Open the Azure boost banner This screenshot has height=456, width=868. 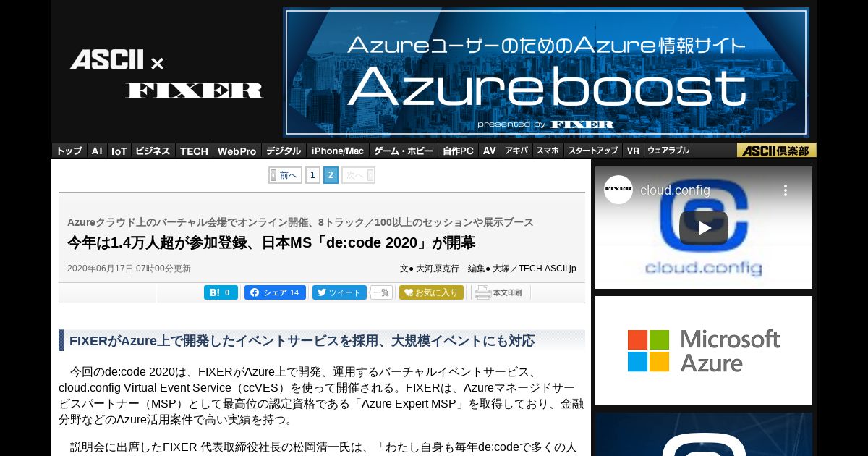(x=546, y=72)
